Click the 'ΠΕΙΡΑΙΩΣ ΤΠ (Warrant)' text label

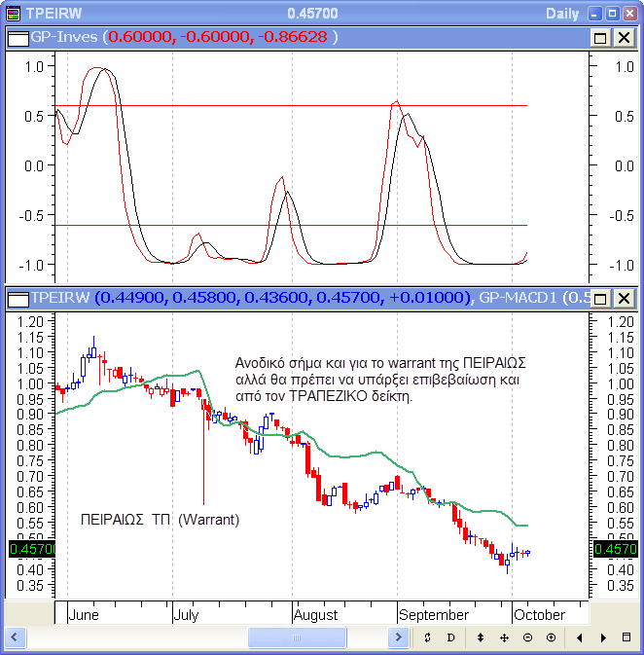[159, 520]
